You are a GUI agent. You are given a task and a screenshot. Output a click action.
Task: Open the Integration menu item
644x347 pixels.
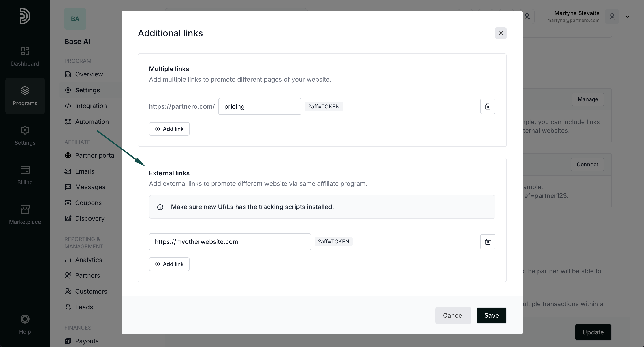coord(90,106)
